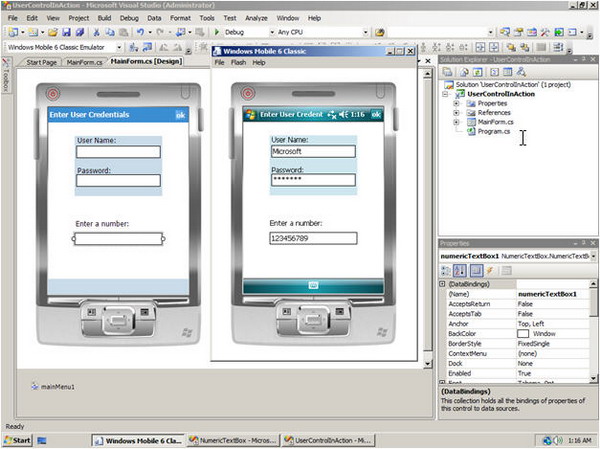Click the Center Vertically layout icon
The image size is (600, 449).
(494, 47)
